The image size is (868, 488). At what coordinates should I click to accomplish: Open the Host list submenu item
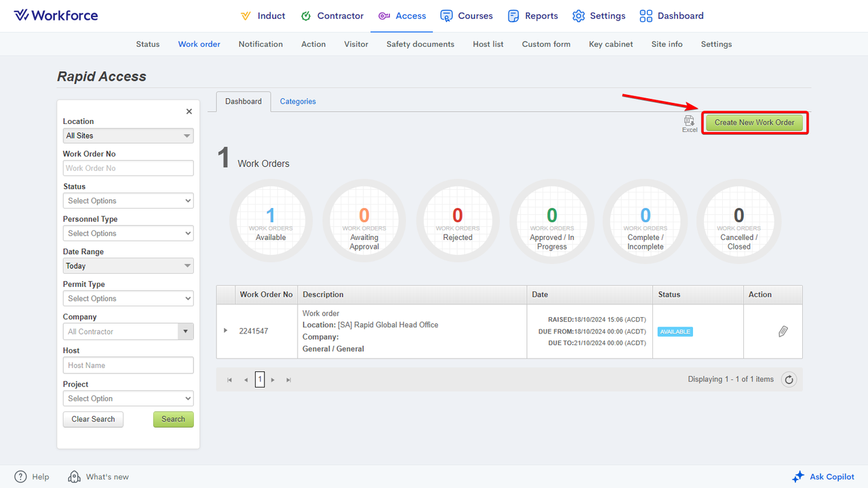point(488,44)
